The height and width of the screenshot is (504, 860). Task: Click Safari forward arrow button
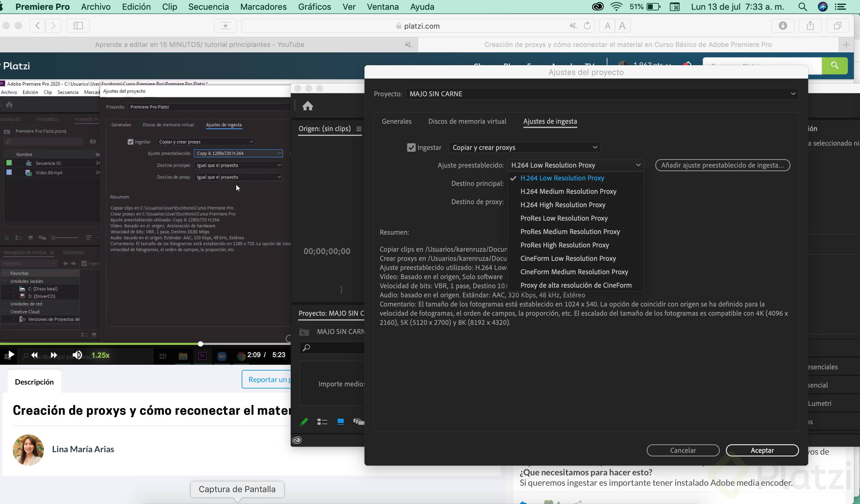(x=53, y=26)
